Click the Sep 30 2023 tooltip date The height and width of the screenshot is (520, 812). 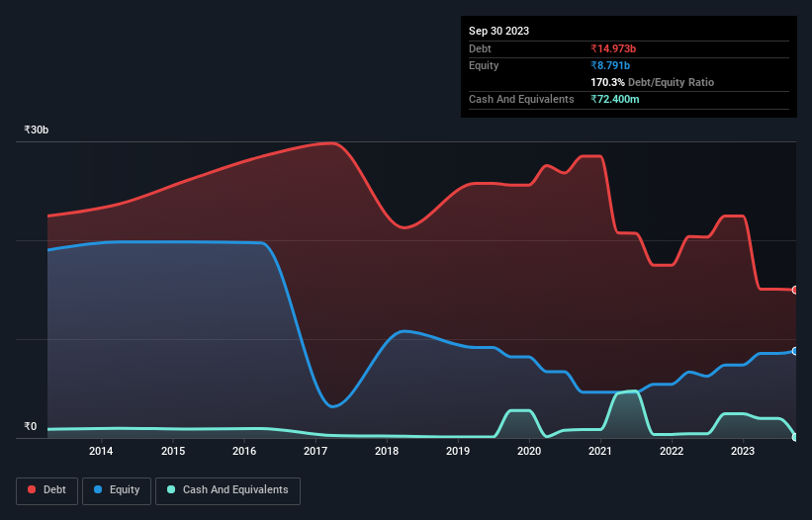[x=498, y=31]
